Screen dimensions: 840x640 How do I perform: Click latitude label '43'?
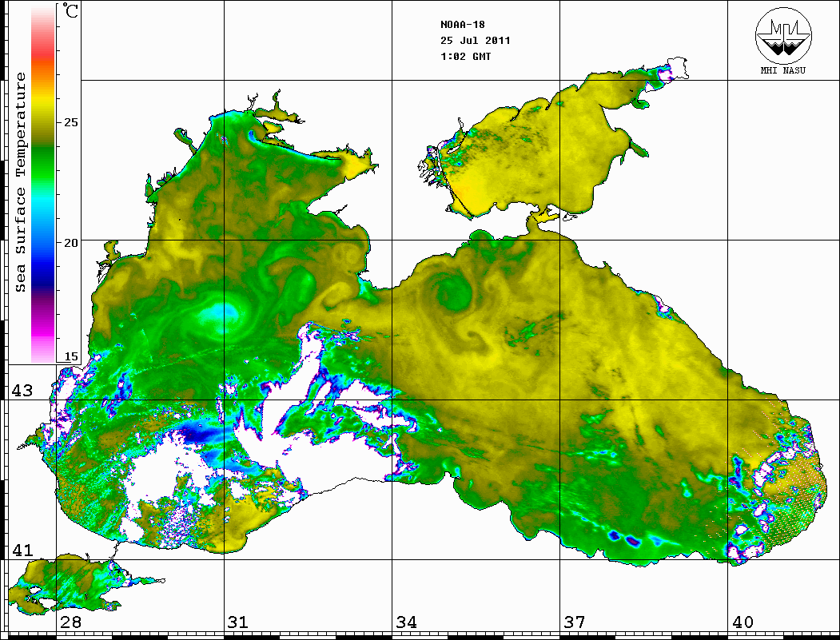(22, 391)
